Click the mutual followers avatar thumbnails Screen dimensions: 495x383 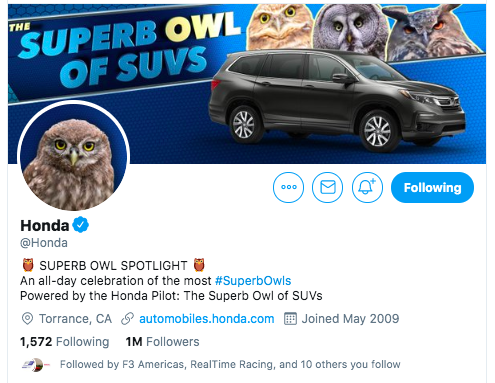click(36, 365)
